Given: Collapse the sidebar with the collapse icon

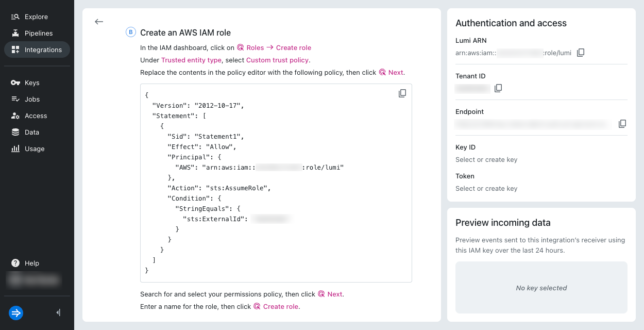Looking at the screenshot, I should click(58, 312).
